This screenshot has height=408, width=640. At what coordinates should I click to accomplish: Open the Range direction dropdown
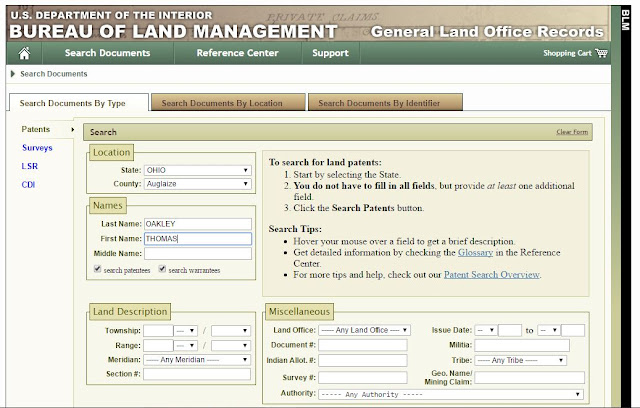pyautogui.click(x=186, y=346)
